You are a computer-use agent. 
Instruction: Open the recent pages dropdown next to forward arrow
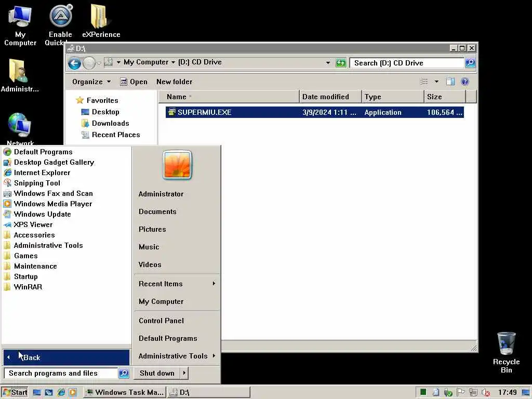[99, 63]
